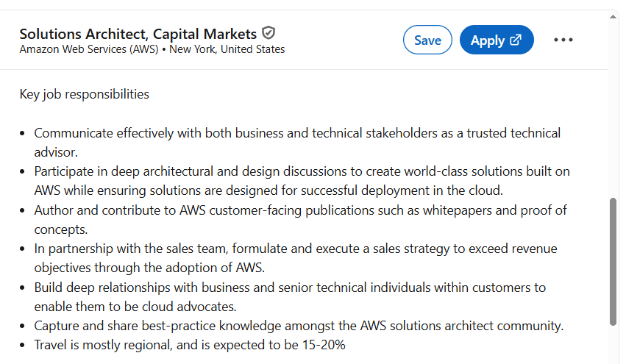
Task: Click the bullet about deep architectural discussions
Action: 302,171
